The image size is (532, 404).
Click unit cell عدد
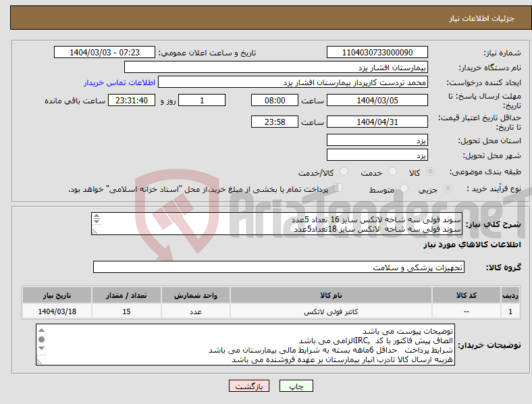tap(196, 311)
